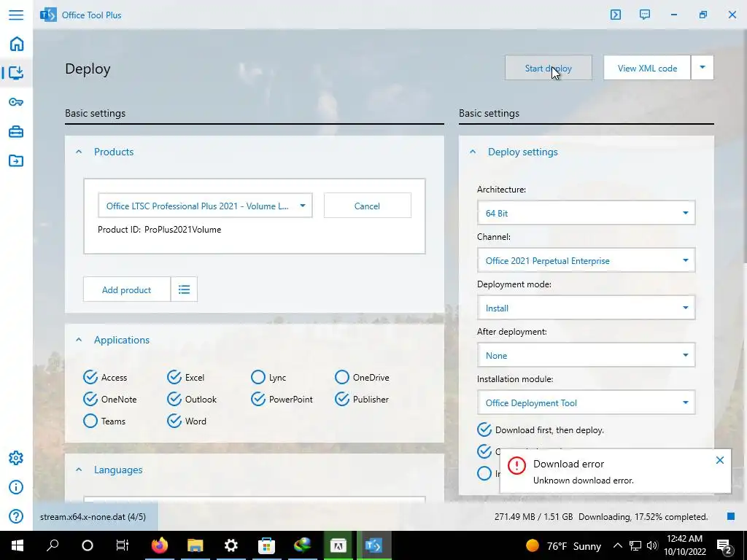Open volume control in system tray
The height and width of the screenshot is (560, 747).
[x=653, y=545]
